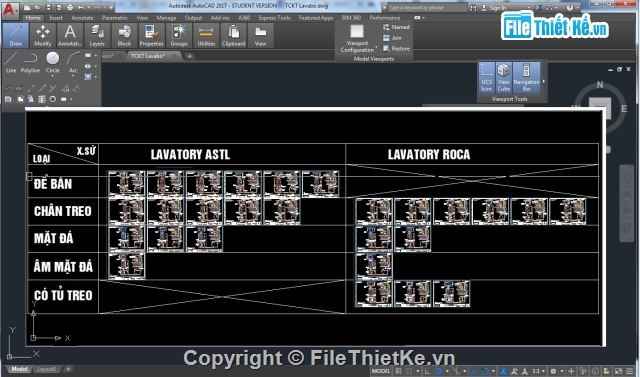This screenshot has width=640, height=377.
Task: Open the Block ribbon panel
Action: coord(124,35)
